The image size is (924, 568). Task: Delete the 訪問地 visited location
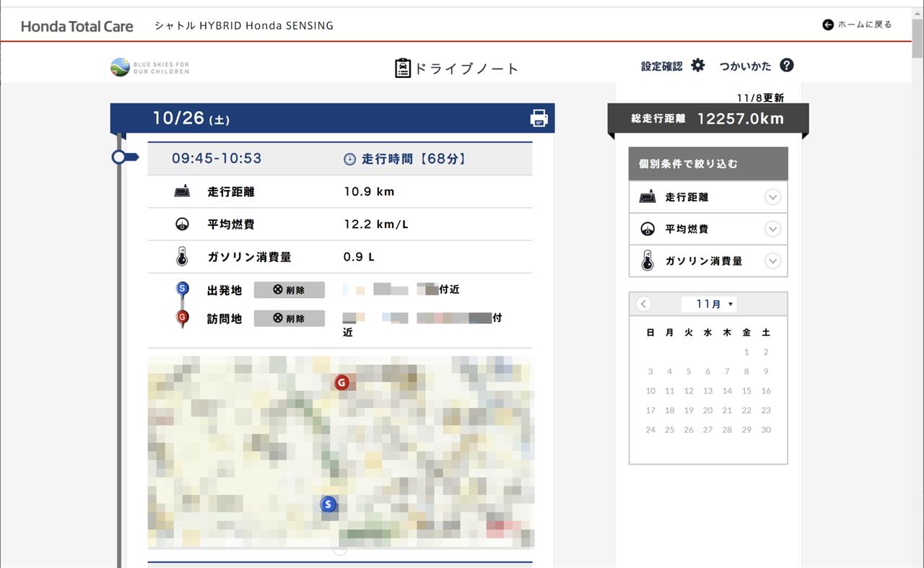point(289,318)
